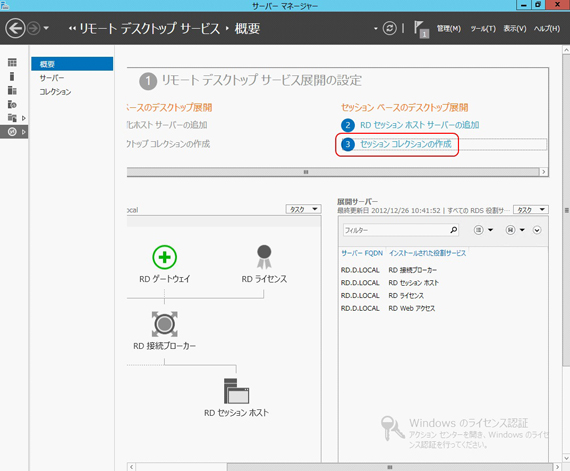The width and height of the screenshot is (570, 471).
Task: Click RD セッション ホスト サーバーの追加 link
Action: click(x=420, y=125)
